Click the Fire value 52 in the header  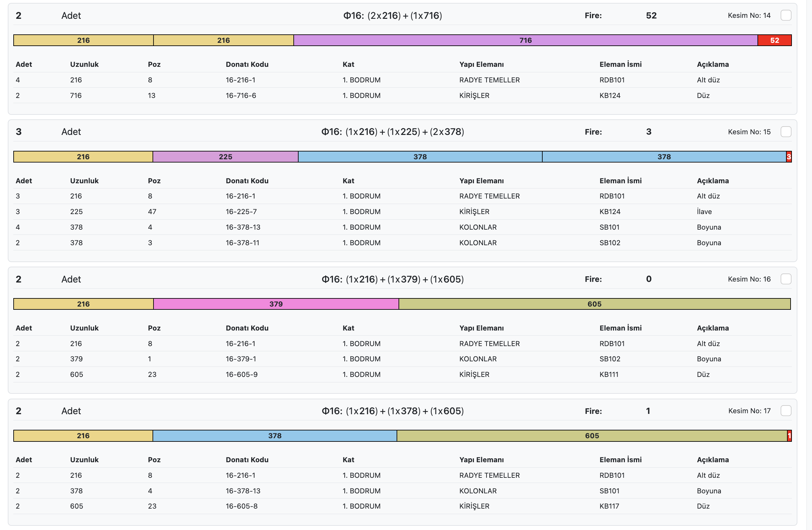tap(651, 16)
